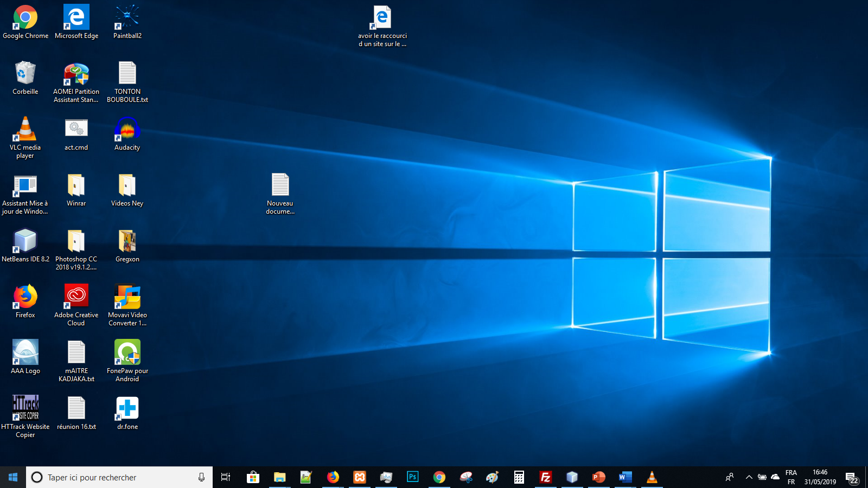Image resolution: width=868 pixels, height=488 pixels.
Task: Select the Paintball2 desktop shortcut
Action: [x=127, y=22]
